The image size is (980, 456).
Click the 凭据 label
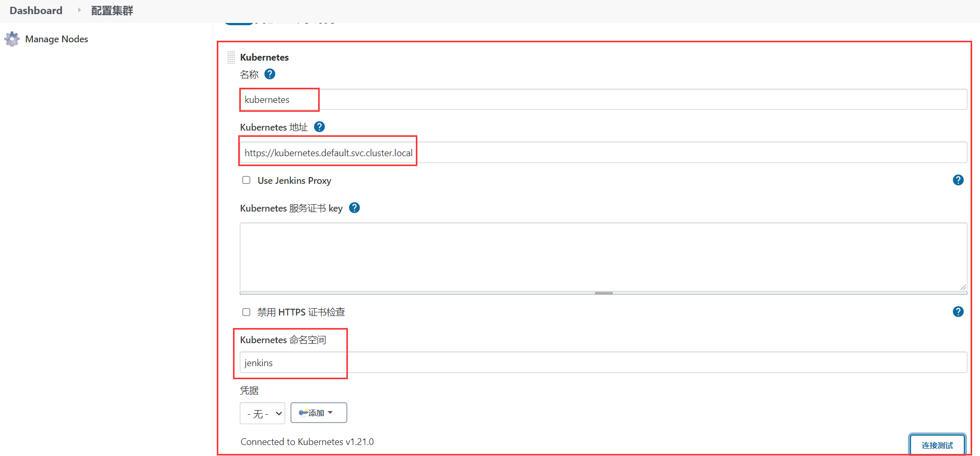point(249,391)
